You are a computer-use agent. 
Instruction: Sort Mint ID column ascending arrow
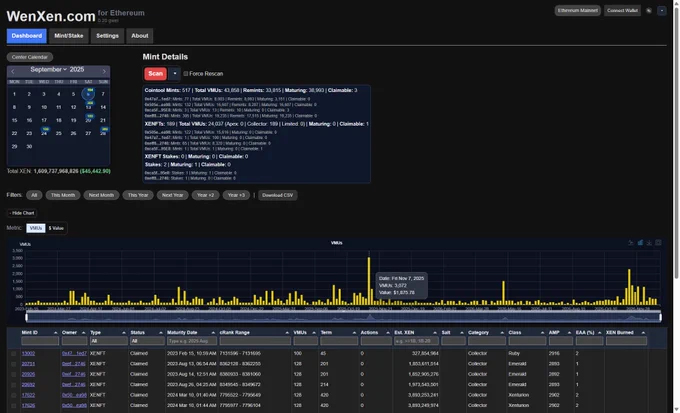56,333
